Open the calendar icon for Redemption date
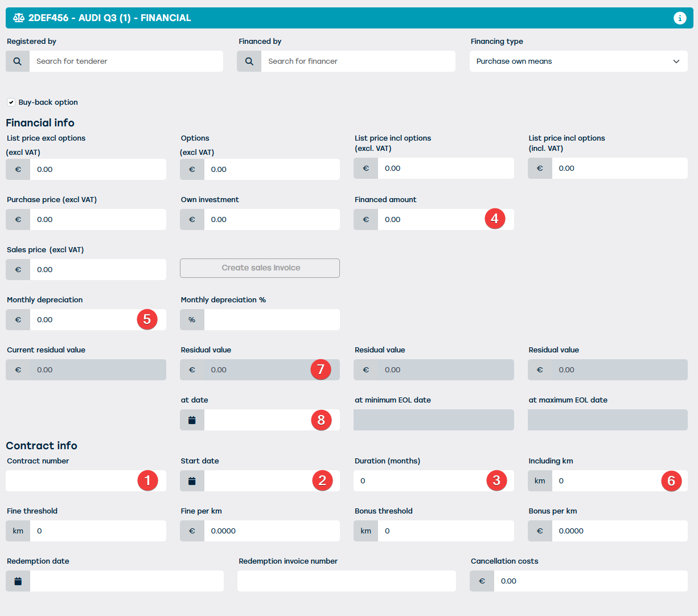 tap(18, 581)
